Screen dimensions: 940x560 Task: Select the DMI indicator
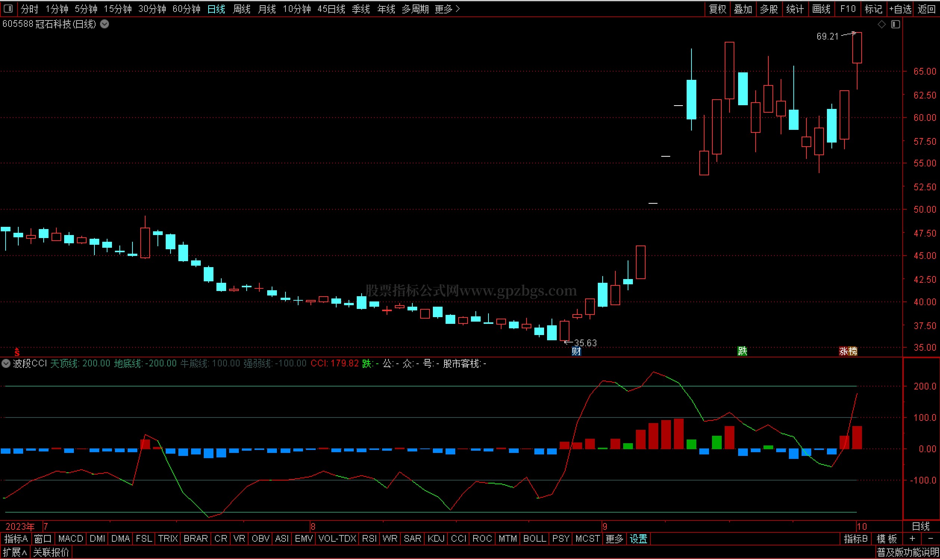97,539
